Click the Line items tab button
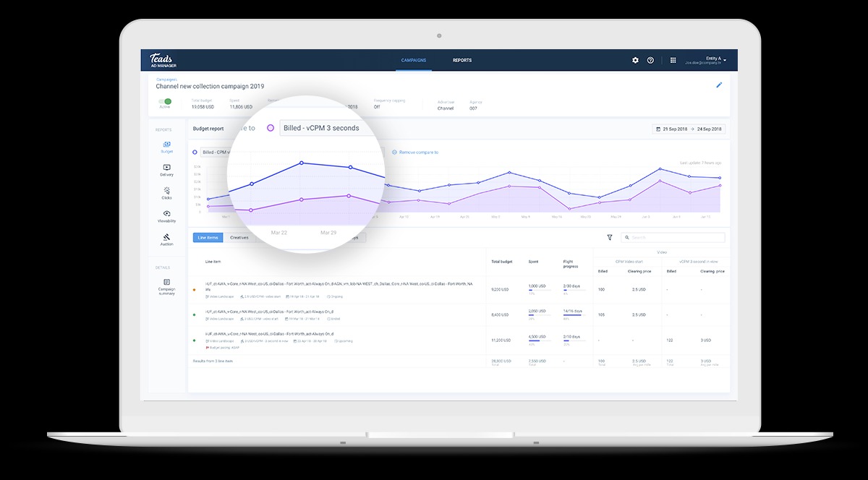The height and width of the screenshot is (480, 868). [208, 237]
